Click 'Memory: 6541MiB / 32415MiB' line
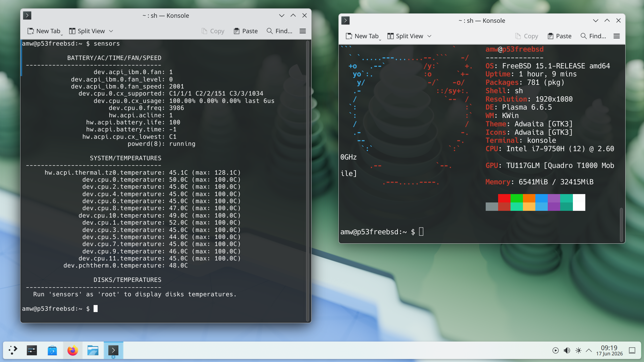The image size is (644, 362). (x=539, y=182)
